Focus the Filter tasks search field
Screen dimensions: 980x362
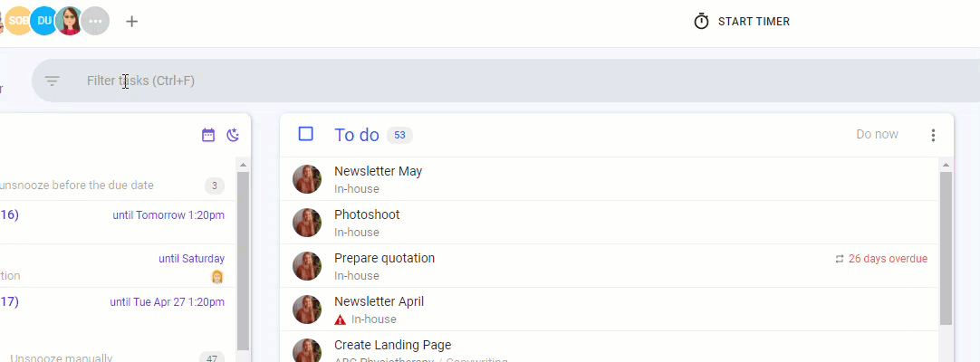point(506,81)
